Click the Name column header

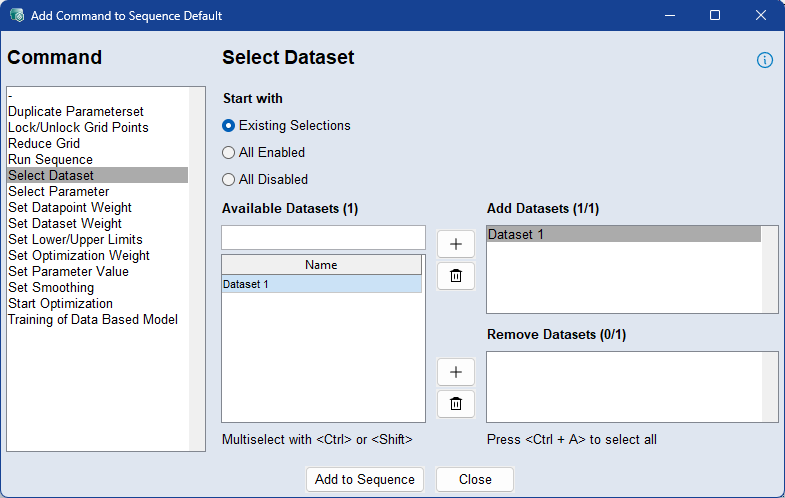coord(321,265)
